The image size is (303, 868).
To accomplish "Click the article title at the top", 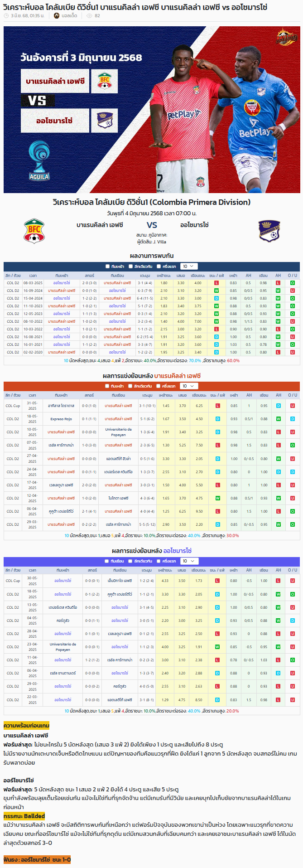I will point(135,7).
